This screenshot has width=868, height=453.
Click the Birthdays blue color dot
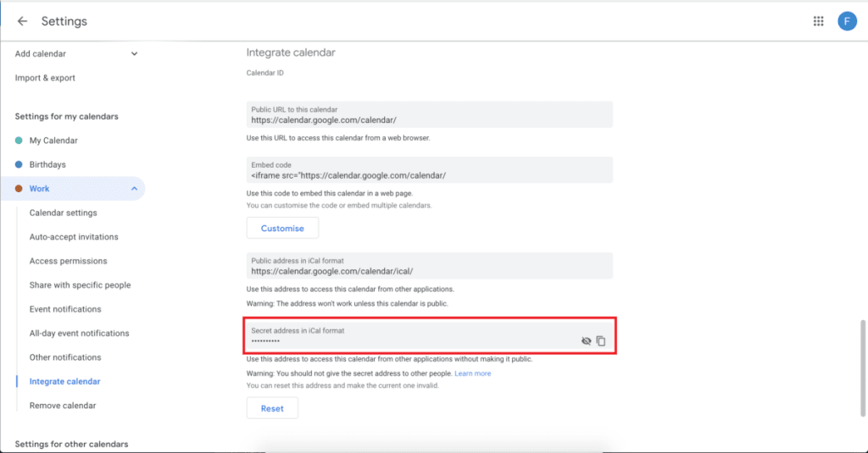(x=19, y=165)
